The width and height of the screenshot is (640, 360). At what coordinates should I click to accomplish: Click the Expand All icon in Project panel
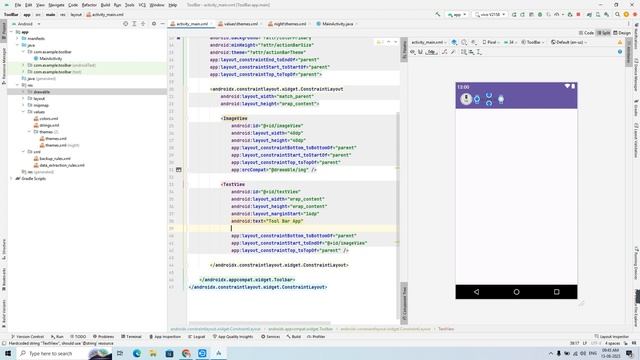(x=134, y=24)
